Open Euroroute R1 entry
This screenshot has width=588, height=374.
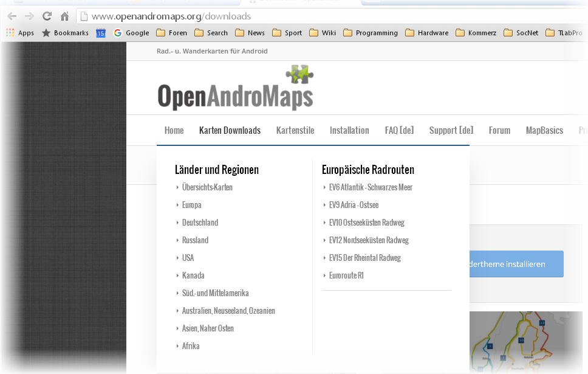point(346,275)
